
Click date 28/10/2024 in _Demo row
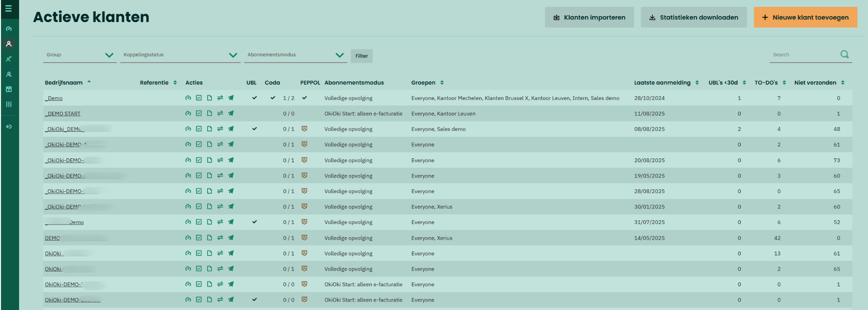coord(649,98)
